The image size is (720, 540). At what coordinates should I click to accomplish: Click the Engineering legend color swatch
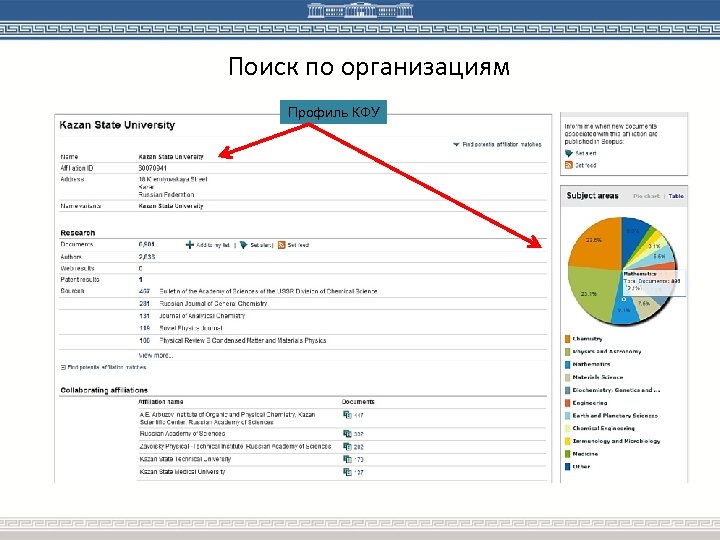pyautogui.click(x=568, y=403)
